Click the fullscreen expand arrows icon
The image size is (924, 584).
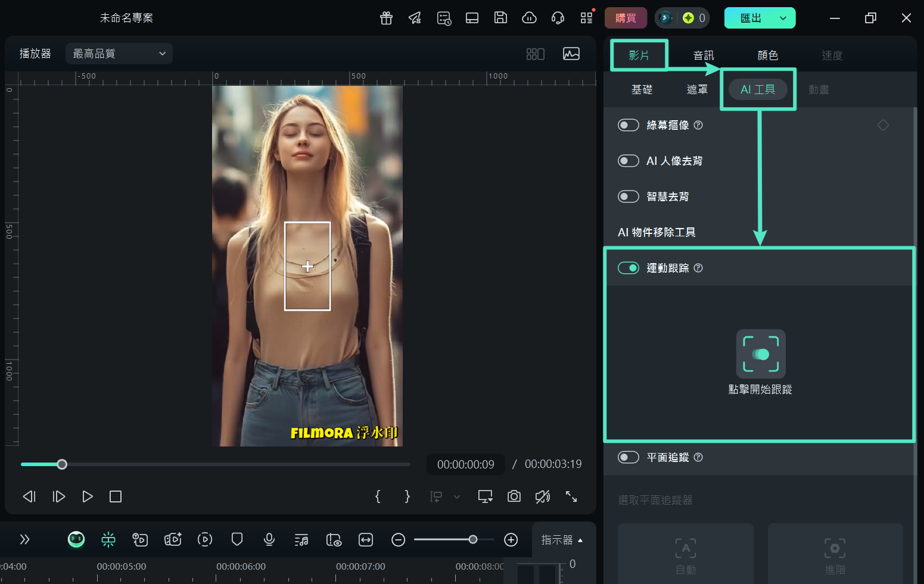coord(571,496)
